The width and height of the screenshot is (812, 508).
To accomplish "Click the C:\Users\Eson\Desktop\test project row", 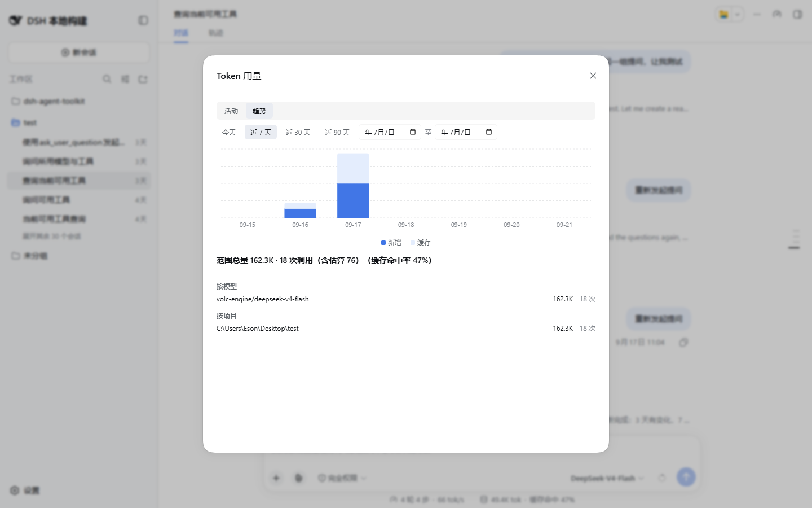I will 406,329.
